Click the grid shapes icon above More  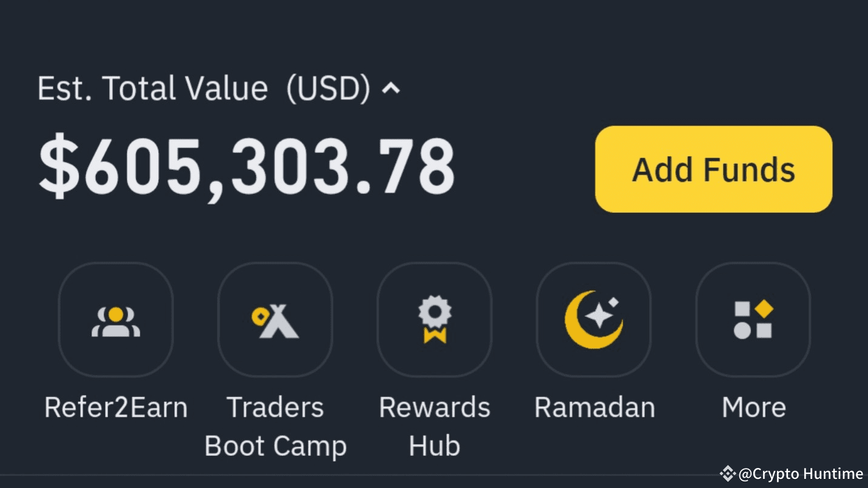point(753,320)
